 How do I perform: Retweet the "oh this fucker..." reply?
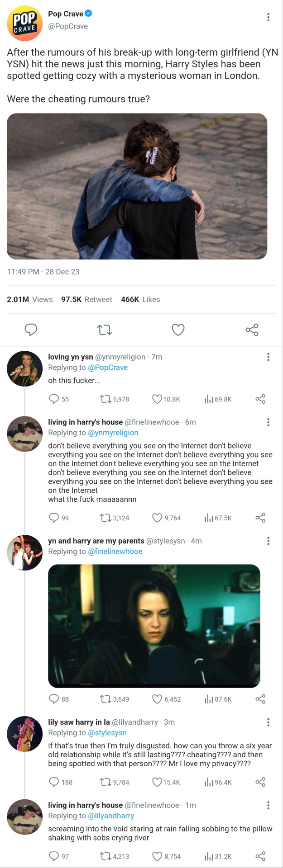click(x=105, y=399)
